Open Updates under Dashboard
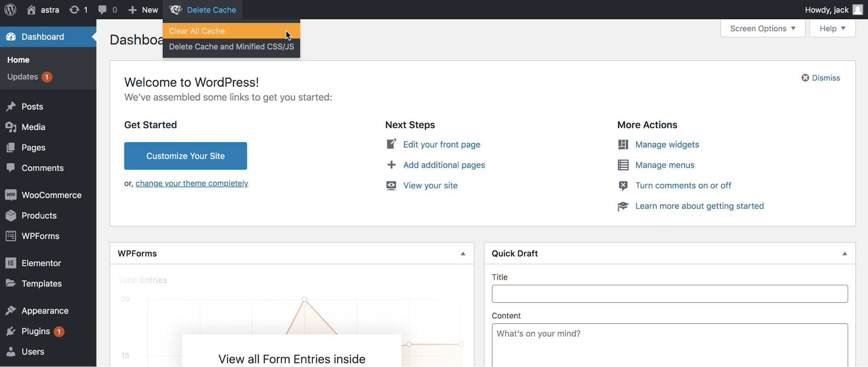868x367 pixels. [x=23, y=77]
